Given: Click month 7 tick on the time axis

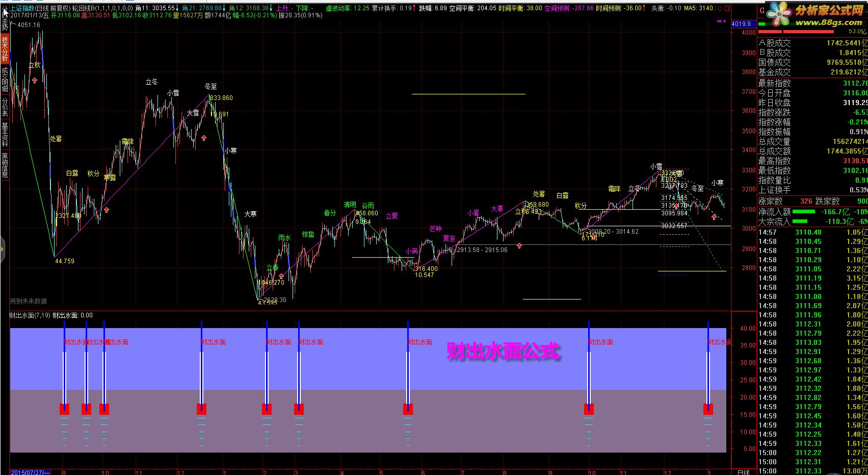Looking at the screenshot, I should coord(462,472).
